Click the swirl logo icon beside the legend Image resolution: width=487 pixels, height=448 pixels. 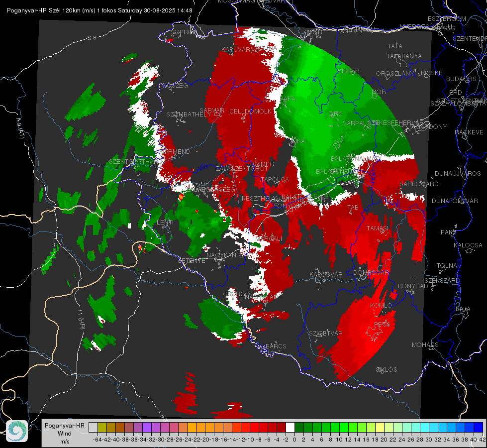click(17, 431)
